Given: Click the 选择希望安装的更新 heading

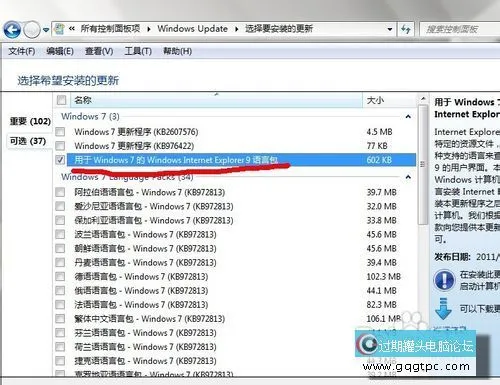Looking at the screenshot, I should (68, 81).
